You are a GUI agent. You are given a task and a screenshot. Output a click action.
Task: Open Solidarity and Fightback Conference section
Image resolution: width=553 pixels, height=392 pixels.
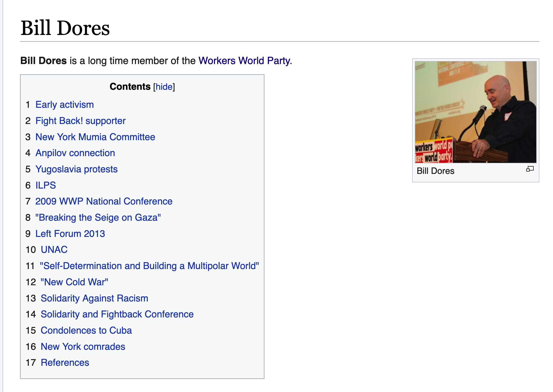pos(117,314)
